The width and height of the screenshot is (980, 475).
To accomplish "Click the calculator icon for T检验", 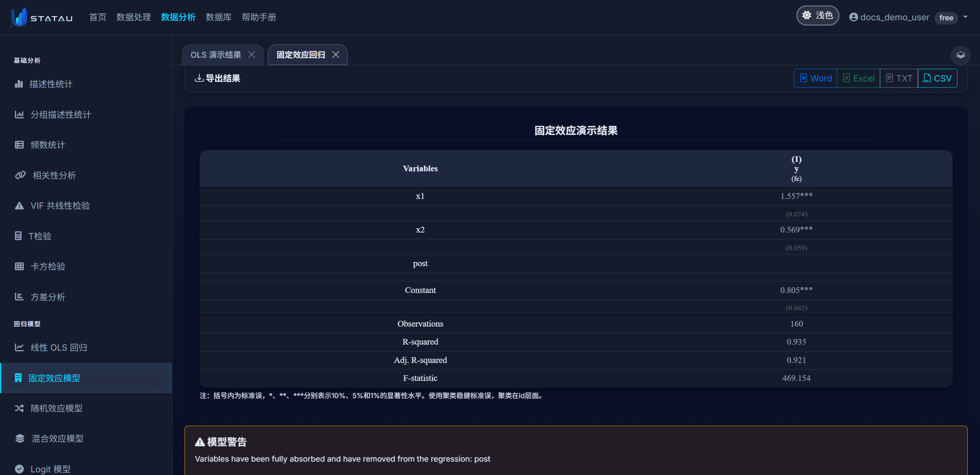I will pyautogui.click(x=18, y=236).
